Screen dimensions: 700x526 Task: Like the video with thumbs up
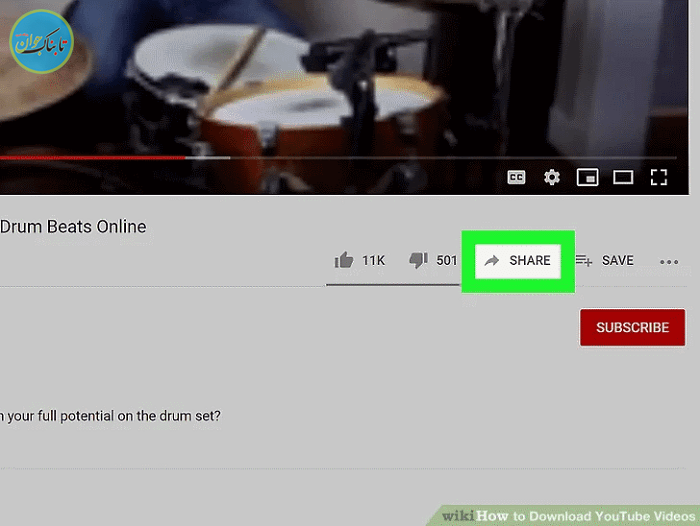click(x=344, y=260)
